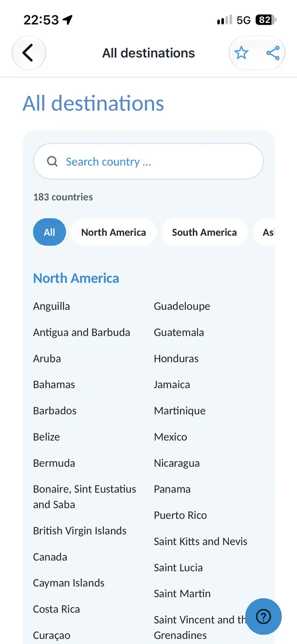The height and width of the screenshot is (644, 297).
Task: Select Saint Kitts and Nevis
Action: point(201,542)
